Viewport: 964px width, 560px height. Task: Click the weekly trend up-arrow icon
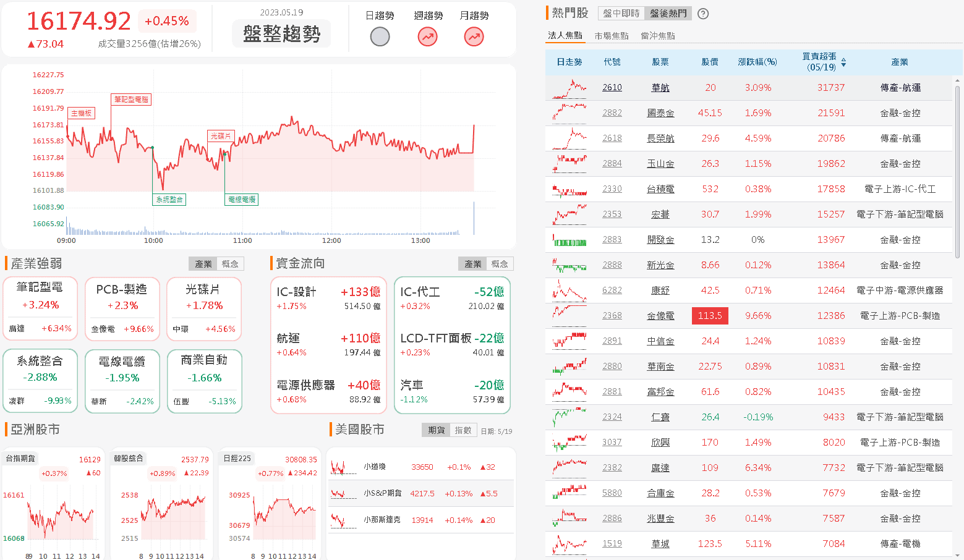click(x=427, y=37)
